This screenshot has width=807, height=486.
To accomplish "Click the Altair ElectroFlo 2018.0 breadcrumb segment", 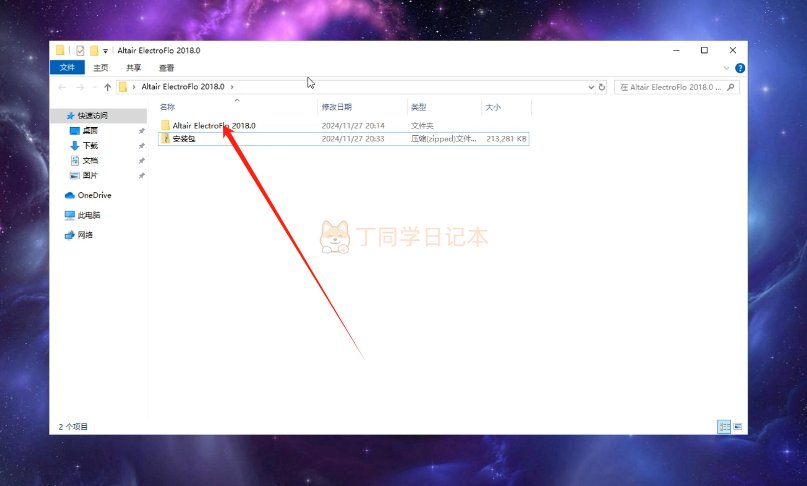I will [x=183, y=87].
